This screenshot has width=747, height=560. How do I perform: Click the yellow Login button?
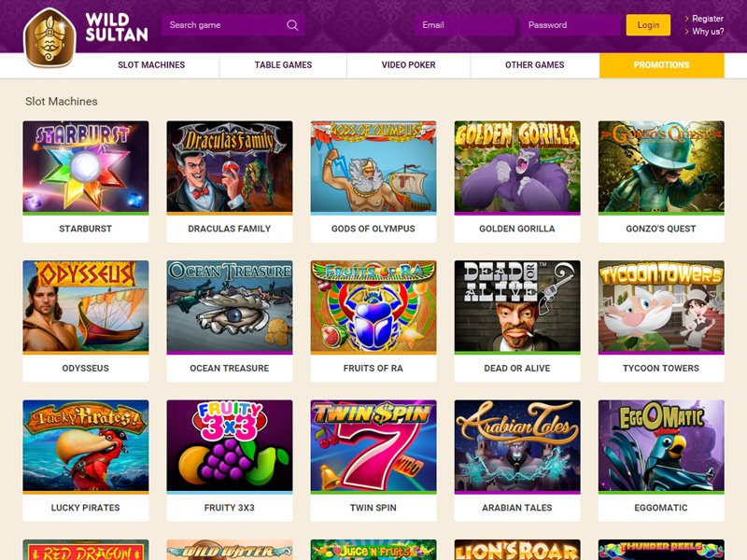tap(648, 25)
